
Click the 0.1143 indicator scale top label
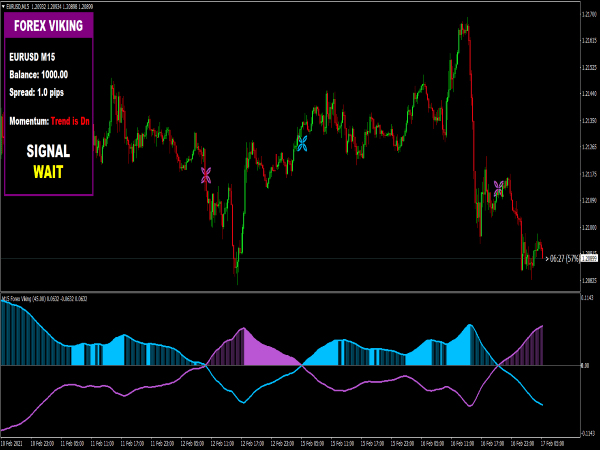587,297
